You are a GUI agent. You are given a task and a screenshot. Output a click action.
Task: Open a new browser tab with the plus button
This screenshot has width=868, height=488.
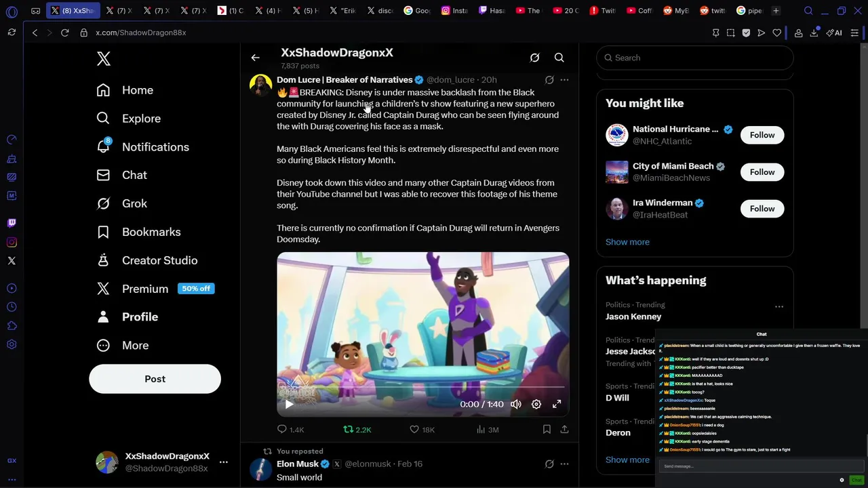coord(776,11)
